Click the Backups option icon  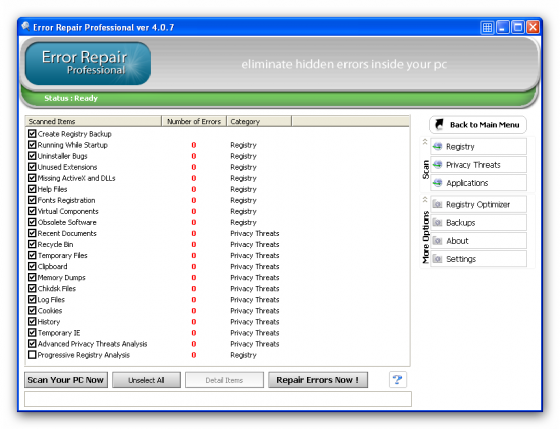pyautogui.click(x=438, y=223)
